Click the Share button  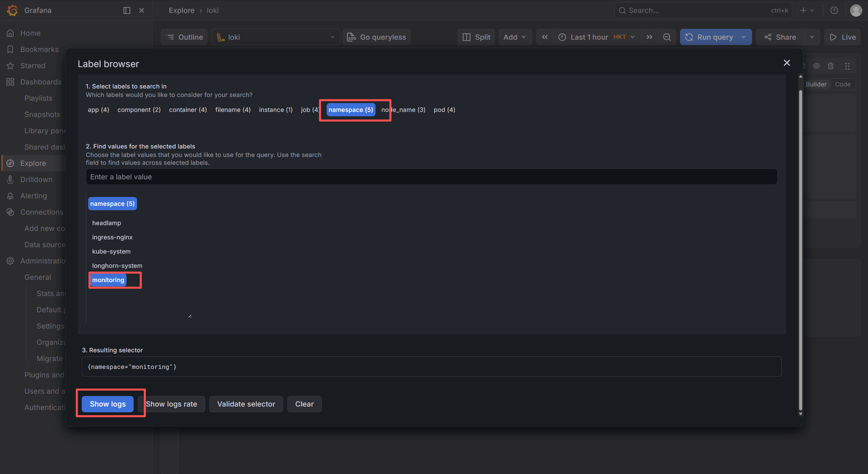[780, 37]
